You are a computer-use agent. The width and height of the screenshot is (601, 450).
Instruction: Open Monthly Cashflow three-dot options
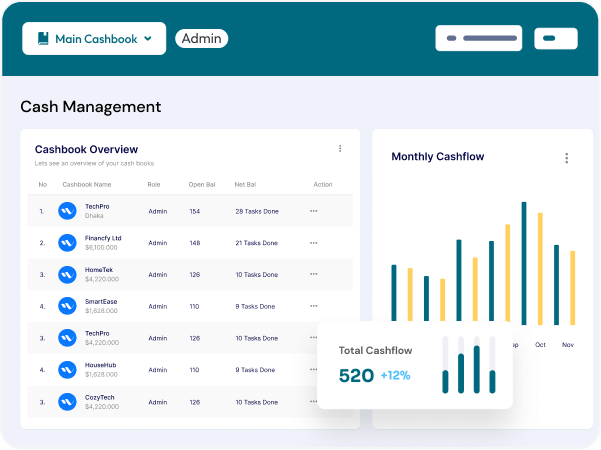[567, 158]
